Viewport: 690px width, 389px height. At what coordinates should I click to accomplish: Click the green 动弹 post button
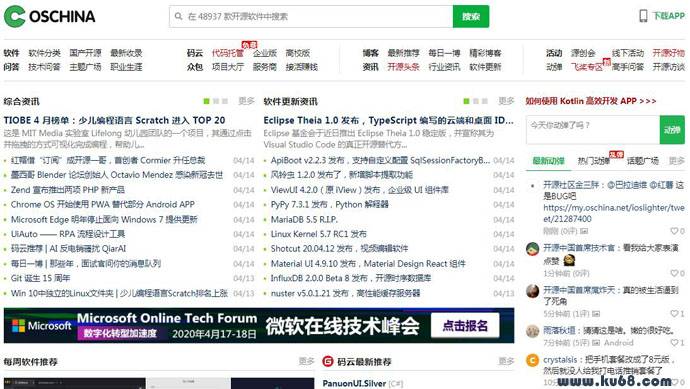tap(672, 130)
